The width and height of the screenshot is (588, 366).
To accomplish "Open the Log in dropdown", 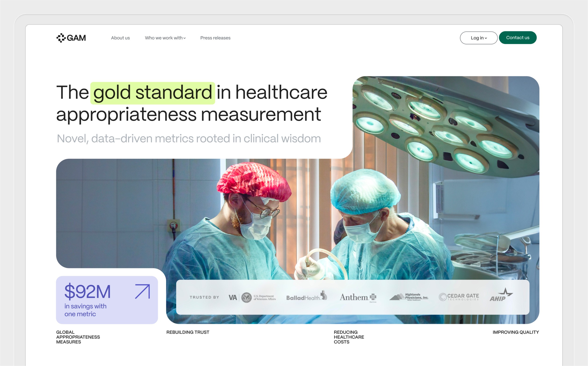I will [x=479, y=38].
